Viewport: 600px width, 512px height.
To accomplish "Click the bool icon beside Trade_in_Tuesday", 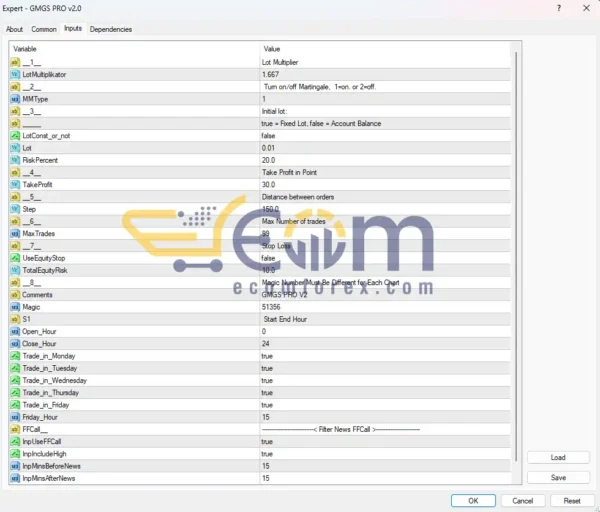I will coord(15,369).
